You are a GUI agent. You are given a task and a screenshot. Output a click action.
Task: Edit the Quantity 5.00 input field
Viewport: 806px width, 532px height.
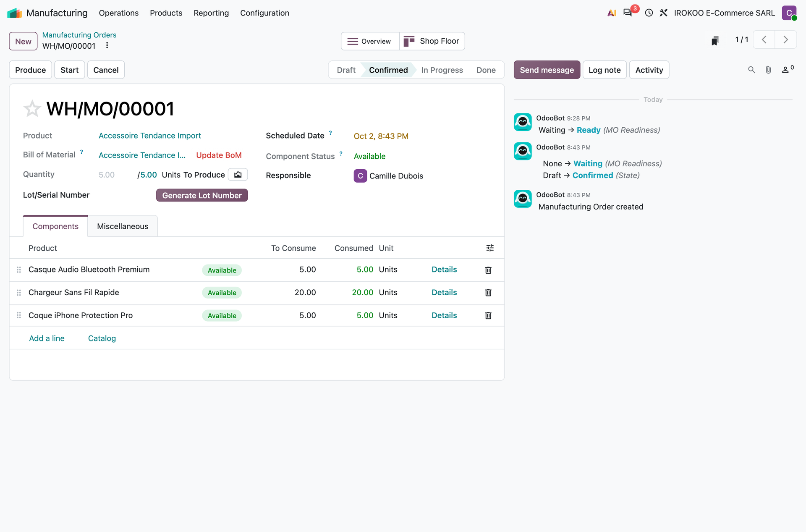tap(116, 175)
